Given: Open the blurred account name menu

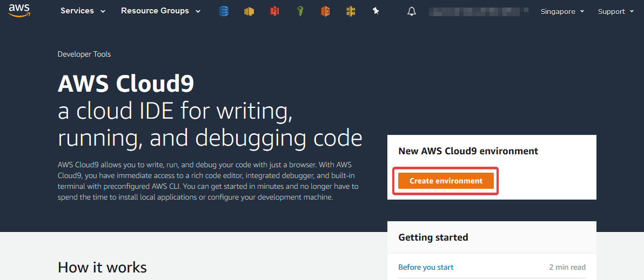Looking at the screenshot, I should coord(479,11).
